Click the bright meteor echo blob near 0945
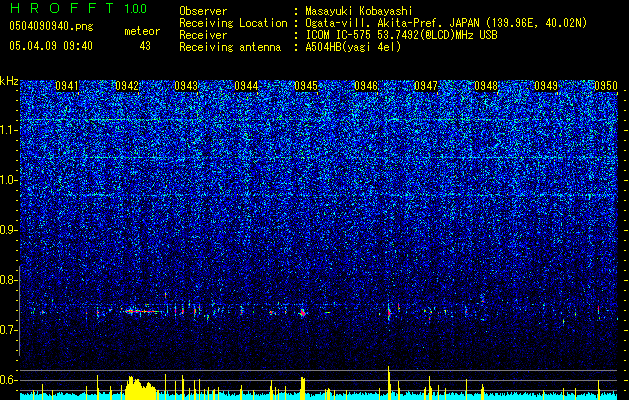This screenshot has height=400, width=629. (303, 313)
